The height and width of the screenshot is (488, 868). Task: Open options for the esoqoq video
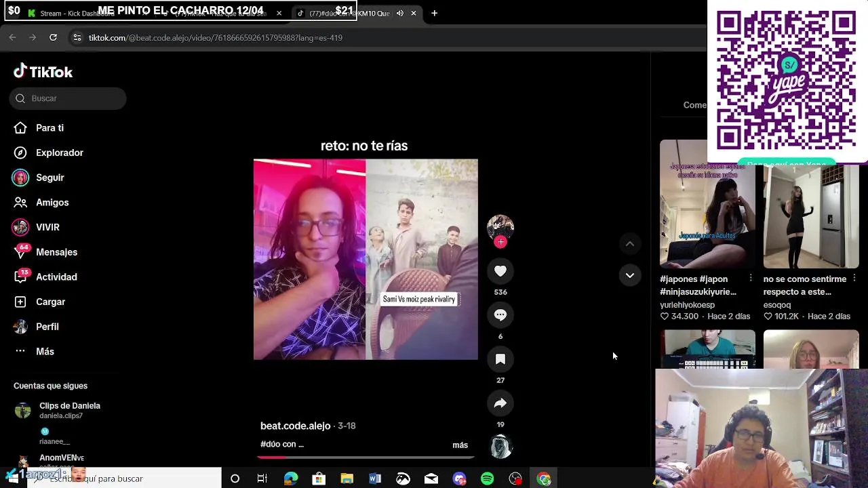pyautogui.click(x=854, y=279)
